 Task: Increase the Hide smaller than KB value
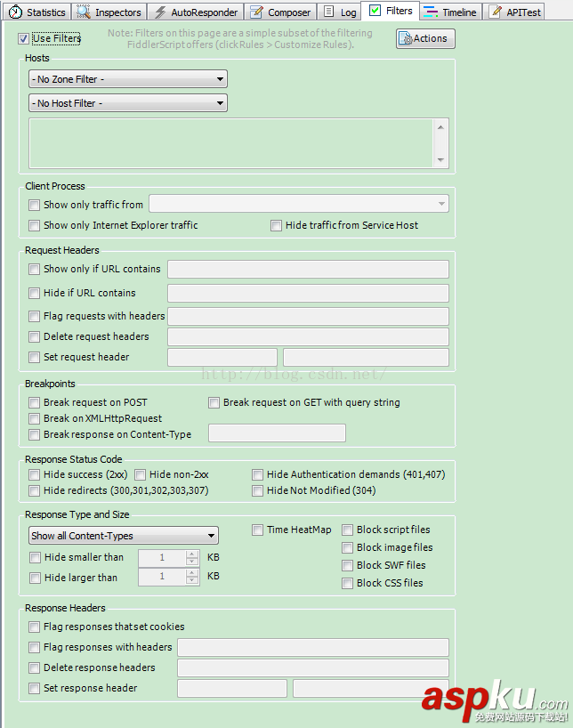[x=192, y=554]
